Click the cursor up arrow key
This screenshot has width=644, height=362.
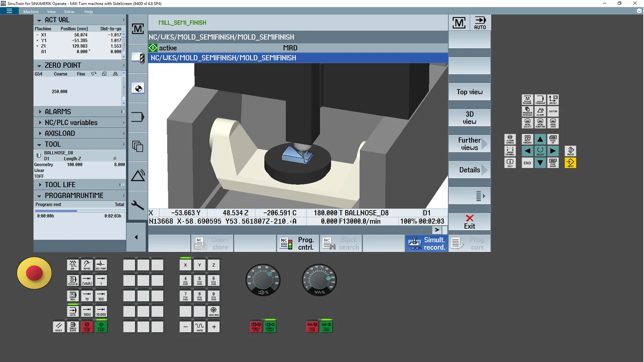point(540,139)
